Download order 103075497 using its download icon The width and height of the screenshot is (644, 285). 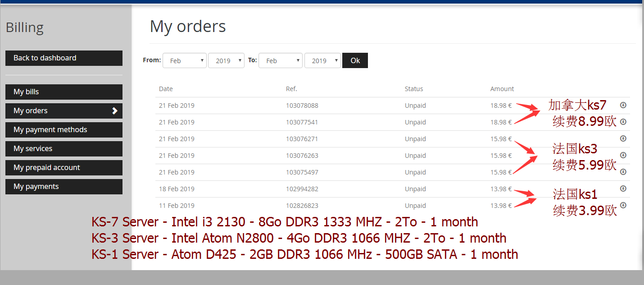(623, 172)
